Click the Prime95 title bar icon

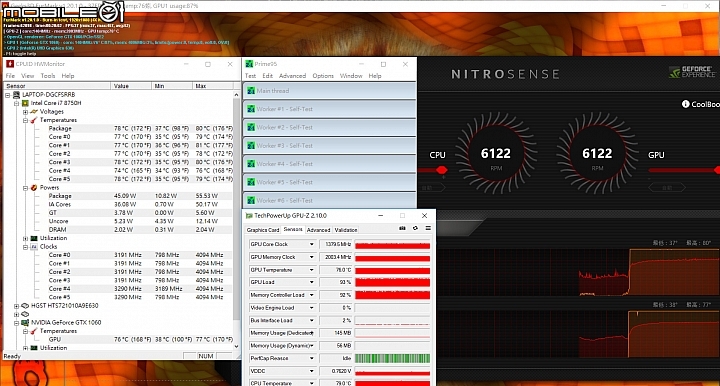(x=249, y=64)
